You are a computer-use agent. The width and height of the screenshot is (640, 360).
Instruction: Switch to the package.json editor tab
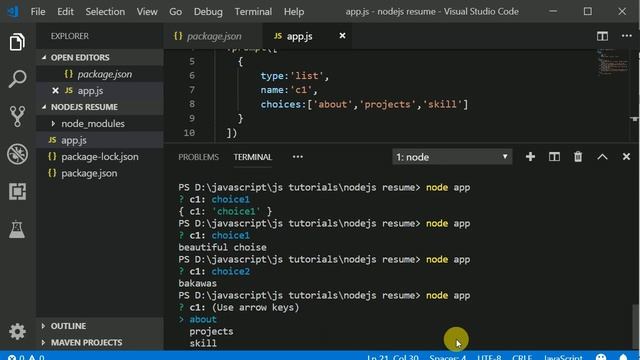213,36
